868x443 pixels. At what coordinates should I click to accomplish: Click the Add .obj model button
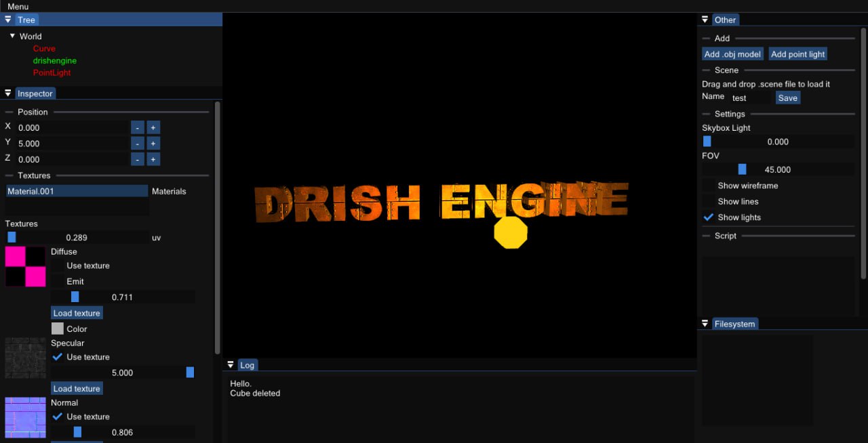pos(732,54)
